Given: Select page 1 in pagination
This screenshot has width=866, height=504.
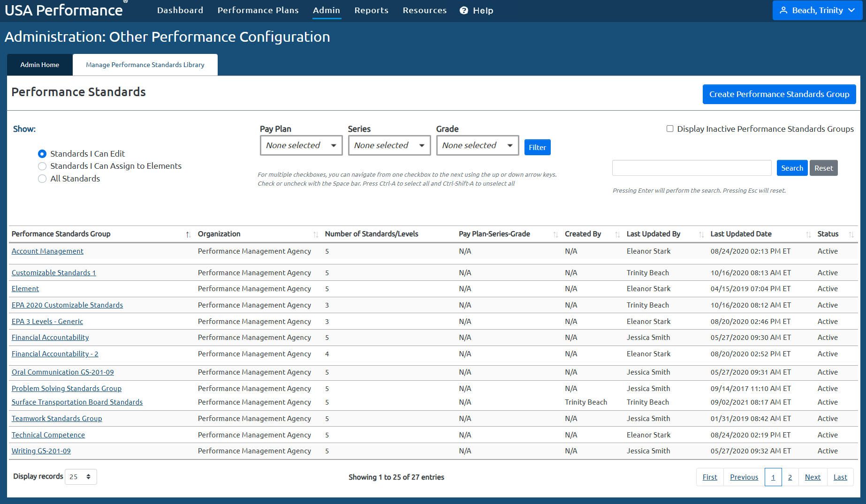Looking at the screenshot, I should click(773, 477).
